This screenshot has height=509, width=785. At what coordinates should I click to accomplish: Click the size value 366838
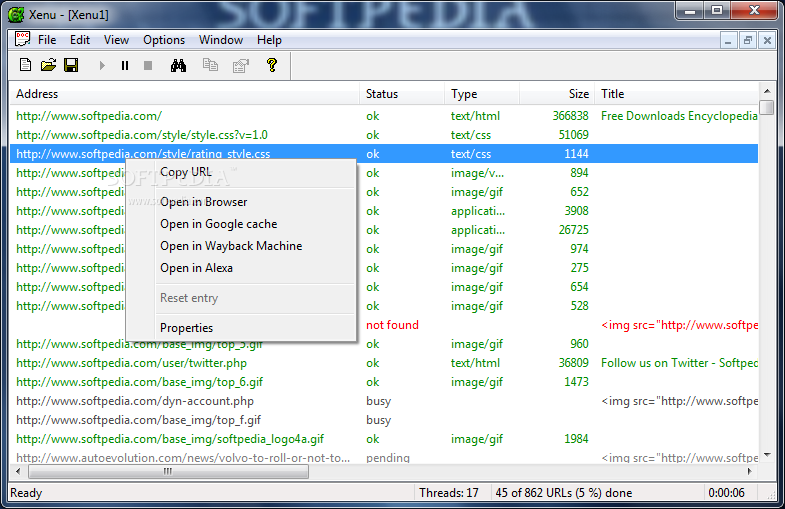570,116
